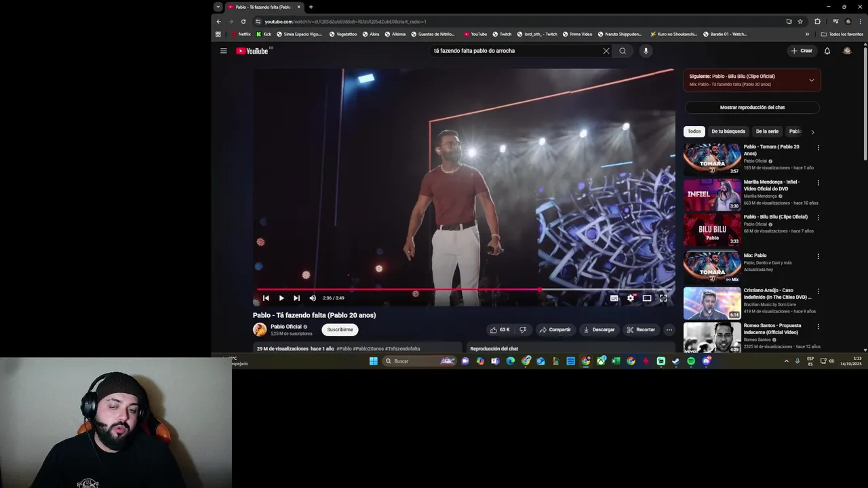Clear the YouTube search box text
The height and width of the screenshot is (488, 868).
(606, 51)
